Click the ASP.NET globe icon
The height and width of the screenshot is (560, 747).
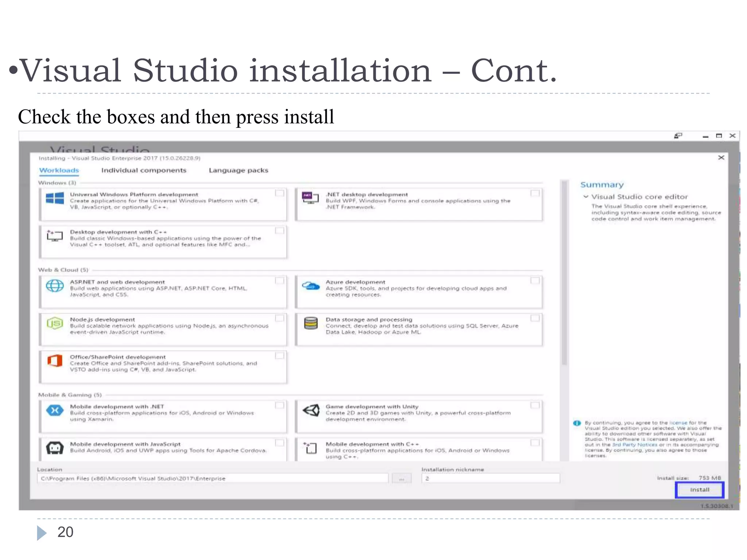point(55,285)
